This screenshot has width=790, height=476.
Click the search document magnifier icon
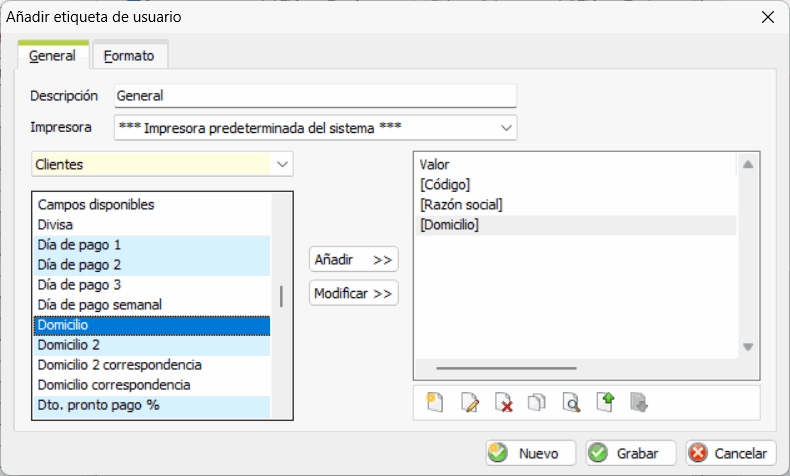click(x=571, y=402)
